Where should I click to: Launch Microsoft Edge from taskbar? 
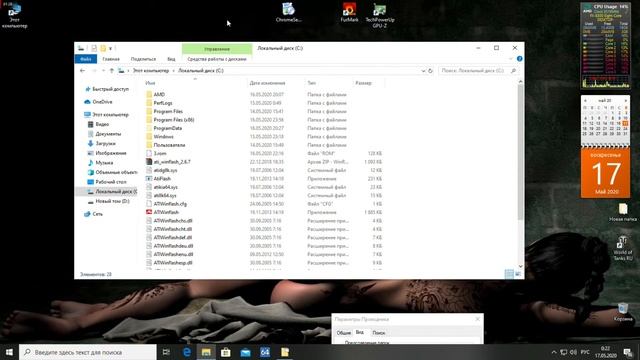pyautogui.click(x=187, y=352)
